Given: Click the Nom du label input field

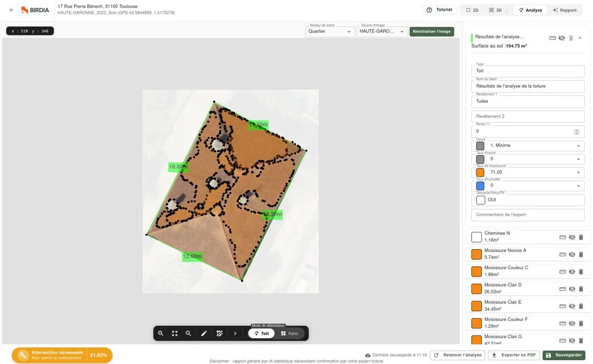Looking at the screenshot, I should (528, 86).
